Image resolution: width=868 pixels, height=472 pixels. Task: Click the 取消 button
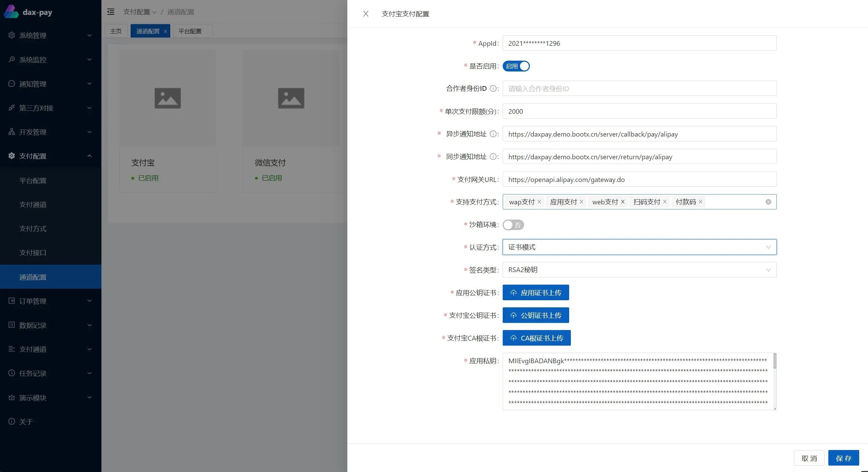click(809, 458)
